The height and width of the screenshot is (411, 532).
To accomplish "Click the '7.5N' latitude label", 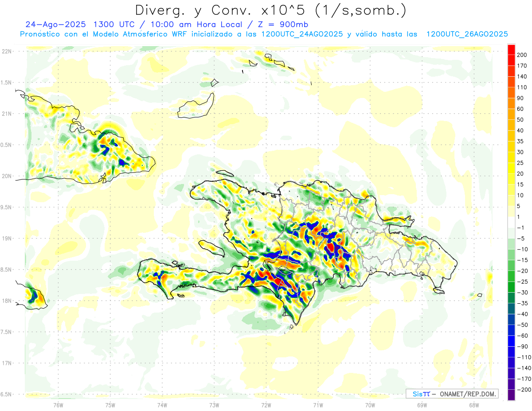I will [7, 332].
